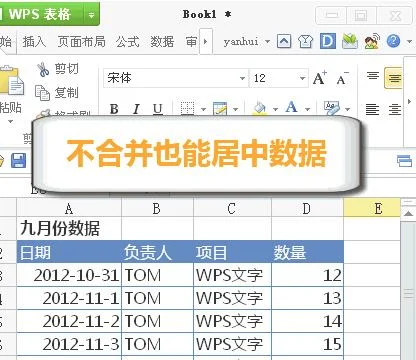Click the blue D icon
The height and width of the screenshot is (360, 416).
click(x=328, y=41)
